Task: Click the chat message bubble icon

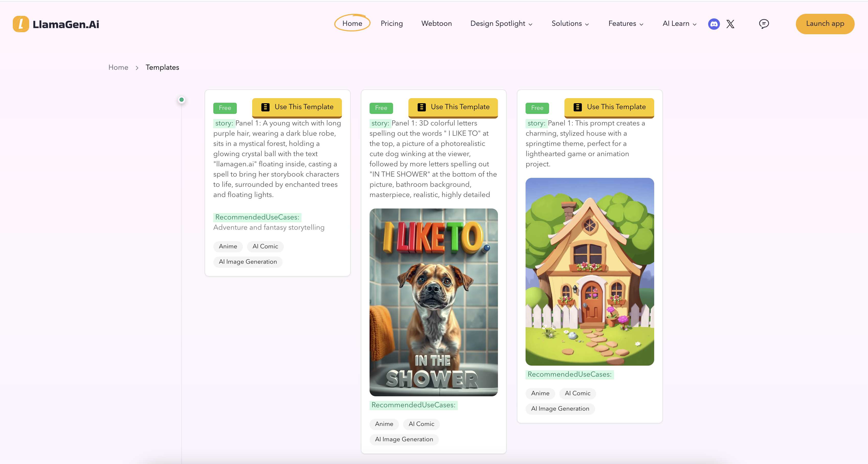Action: tap(764, 24)
